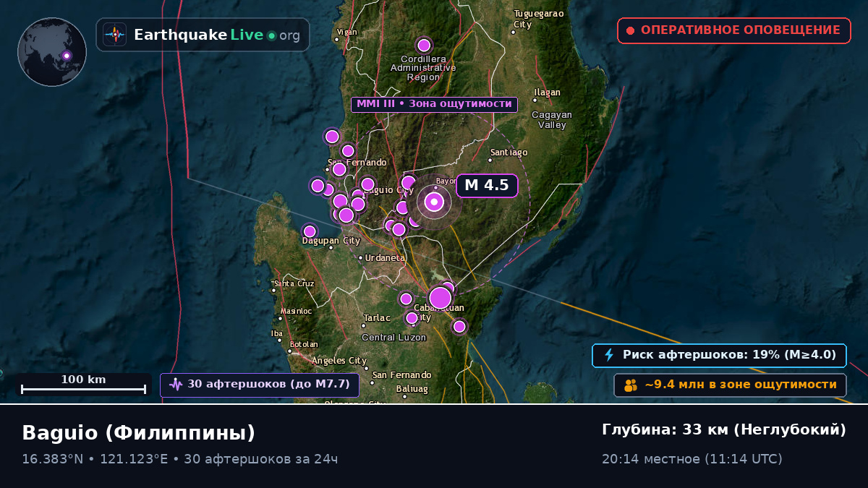Select the aftershock marker southeast of Cabanatuan
This screenshot has width=868, height=488.
tap(459, 327)
